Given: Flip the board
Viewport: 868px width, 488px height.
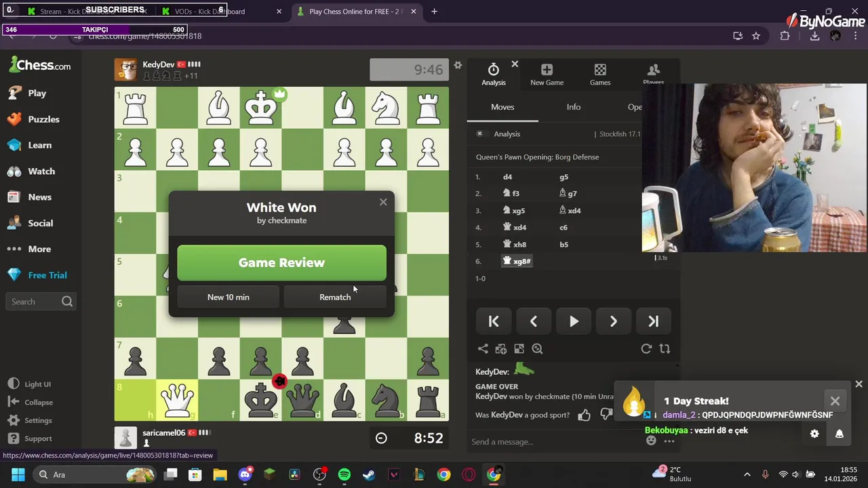Looking at the screenshot, I should coord(665,348).
